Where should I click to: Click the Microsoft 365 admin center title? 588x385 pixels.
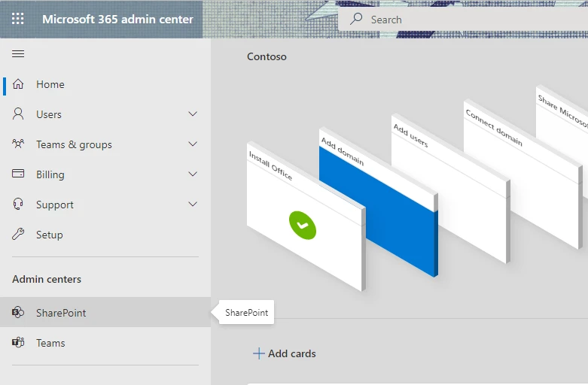tap(117, 19)
